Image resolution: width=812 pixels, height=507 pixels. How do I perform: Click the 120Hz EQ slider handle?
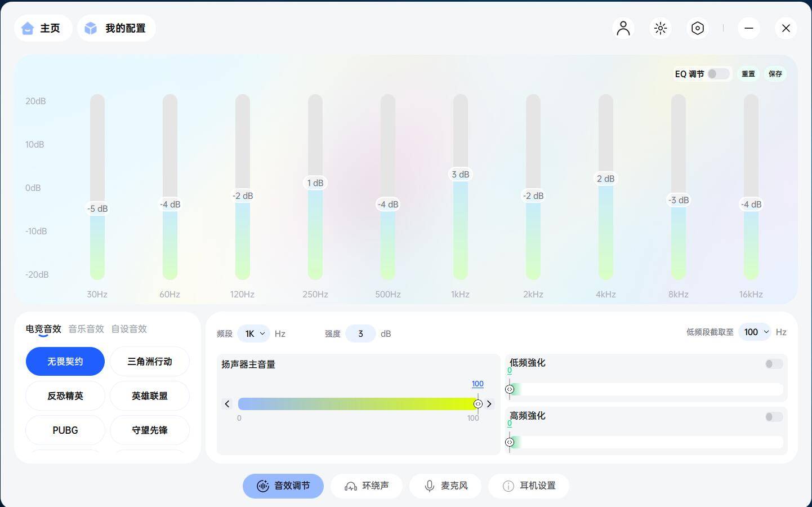tap(243, 196)
